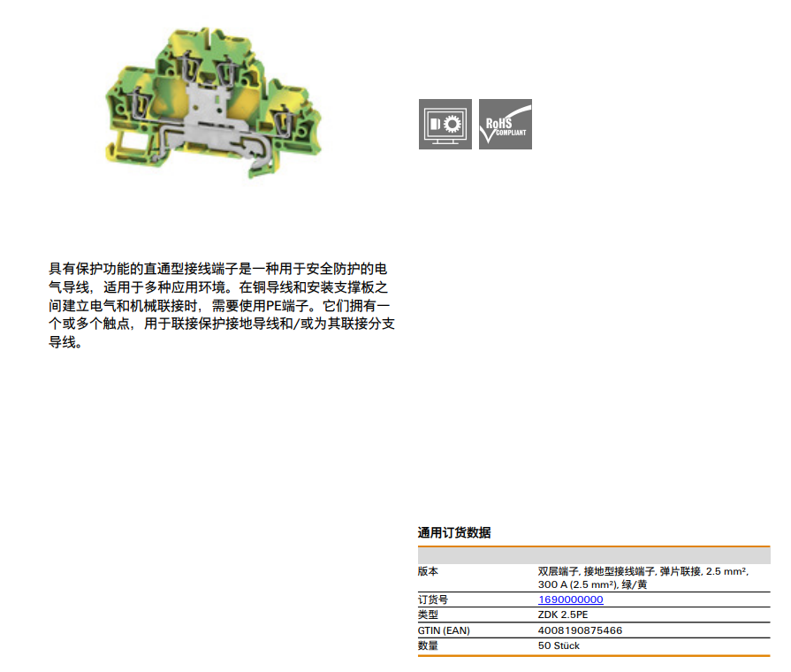Click the RoHS Compliant icon
This screenshot has width=791, height=672.
pyautogui.click(x=505, y=124)
